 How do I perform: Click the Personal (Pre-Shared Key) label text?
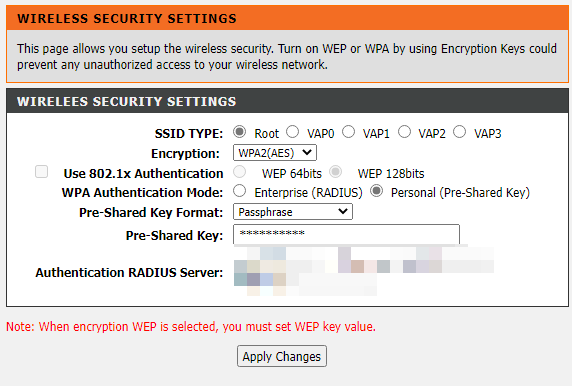tap(460, 193)
